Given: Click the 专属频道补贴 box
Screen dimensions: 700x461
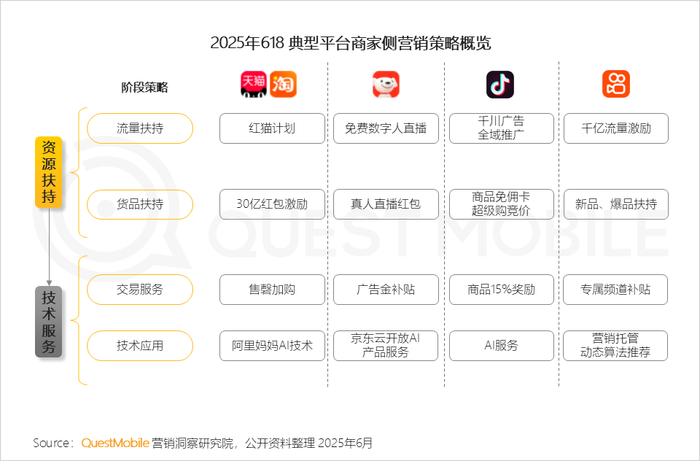Looking at the screenshot, I should tap(616, 290).
